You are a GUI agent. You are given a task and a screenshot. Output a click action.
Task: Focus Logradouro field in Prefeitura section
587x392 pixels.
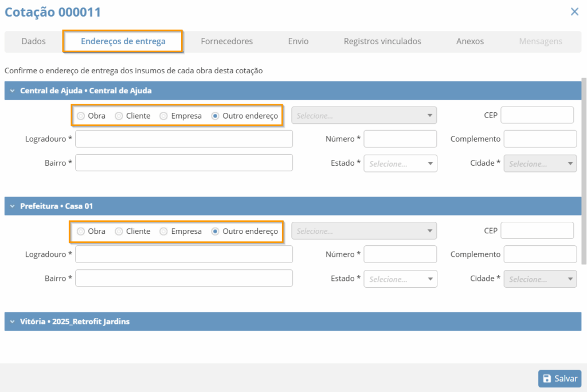coord(184,254)
